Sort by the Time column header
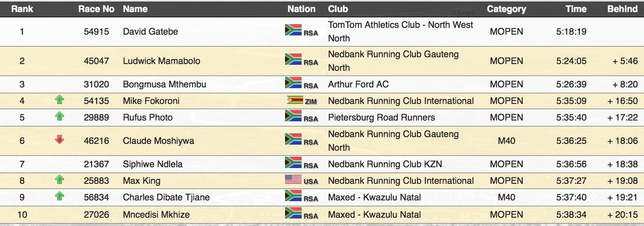This screenshot has height=226, width=644. [x=576, y=9]
